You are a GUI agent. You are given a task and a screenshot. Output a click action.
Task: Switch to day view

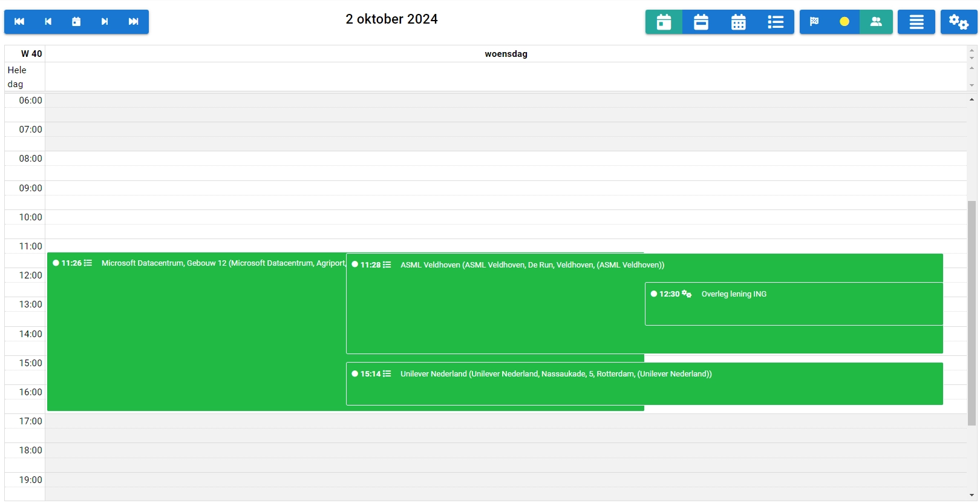pos(664,22)
